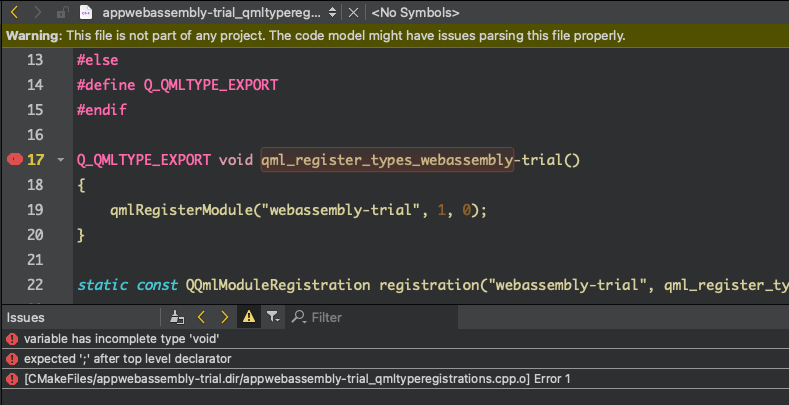
Task: Toggle the show warnings button
Action: click(249, 316)
